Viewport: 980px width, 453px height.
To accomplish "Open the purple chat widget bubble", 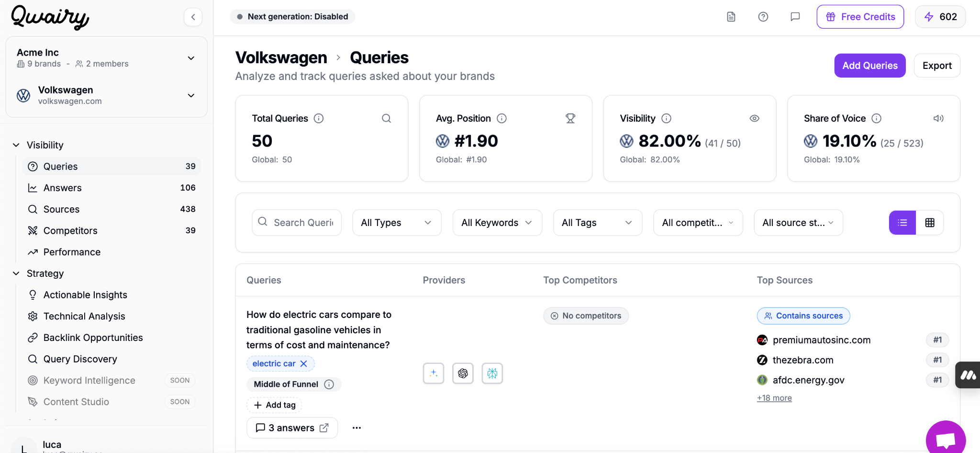I will pos(946,439).
